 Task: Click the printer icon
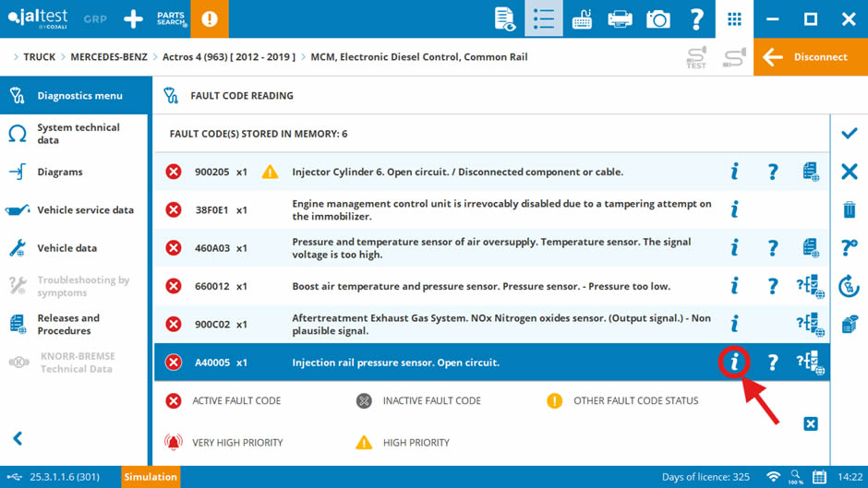(x=620, y=18)
